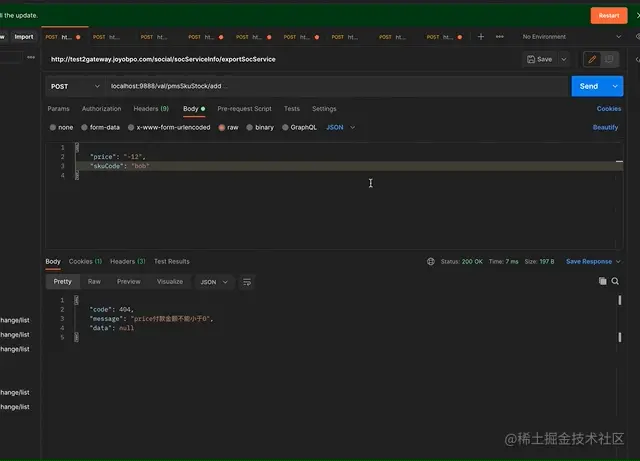Click the response message line text
Image resolution: width=640 pixels, height=461 pixels.
(x=151, y=318)
